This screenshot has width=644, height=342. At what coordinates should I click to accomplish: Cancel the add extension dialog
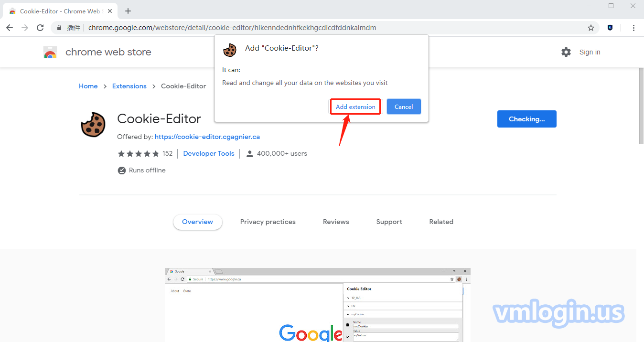tap(404, 107)
